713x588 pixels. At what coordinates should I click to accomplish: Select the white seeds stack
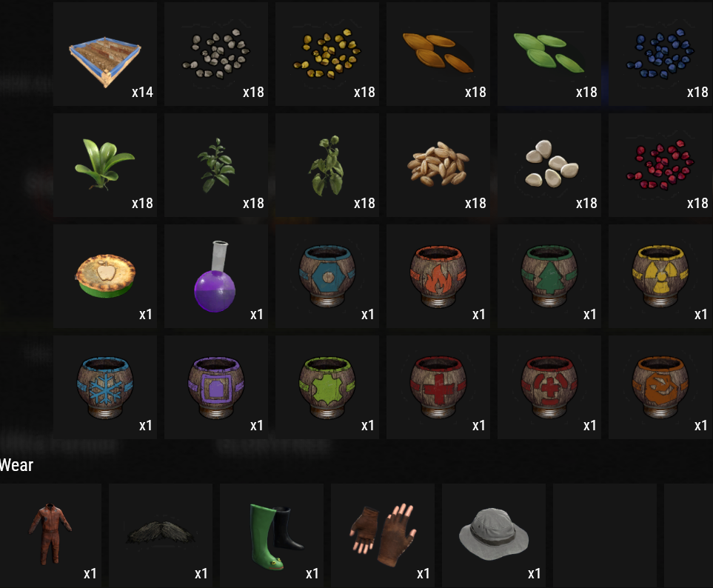coord(549,165)
